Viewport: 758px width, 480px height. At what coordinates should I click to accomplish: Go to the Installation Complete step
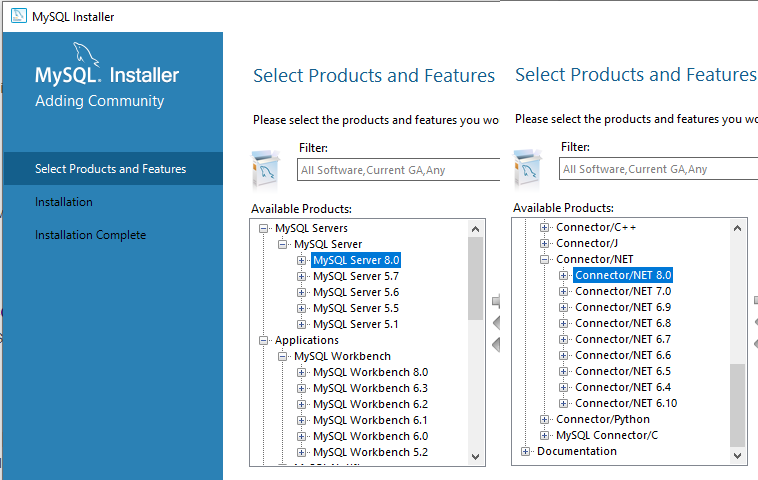pos(90,235)
